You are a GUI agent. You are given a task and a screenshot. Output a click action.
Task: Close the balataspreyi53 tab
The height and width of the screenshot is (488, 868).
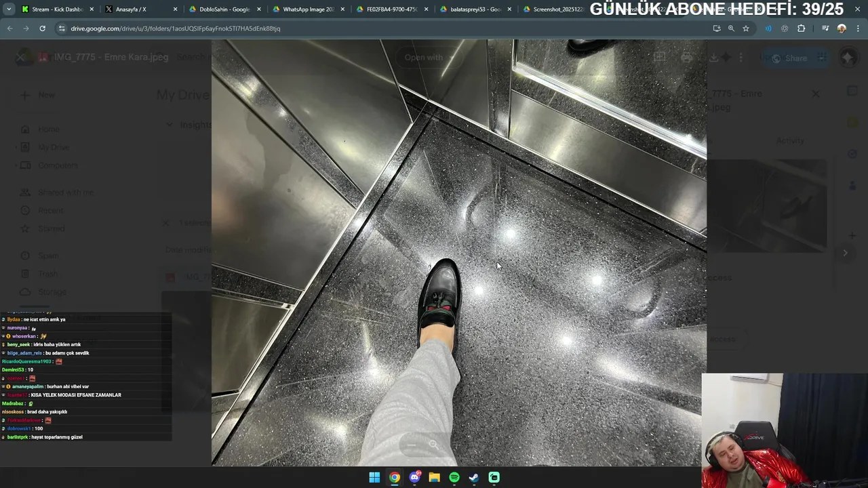coord(509,9)
